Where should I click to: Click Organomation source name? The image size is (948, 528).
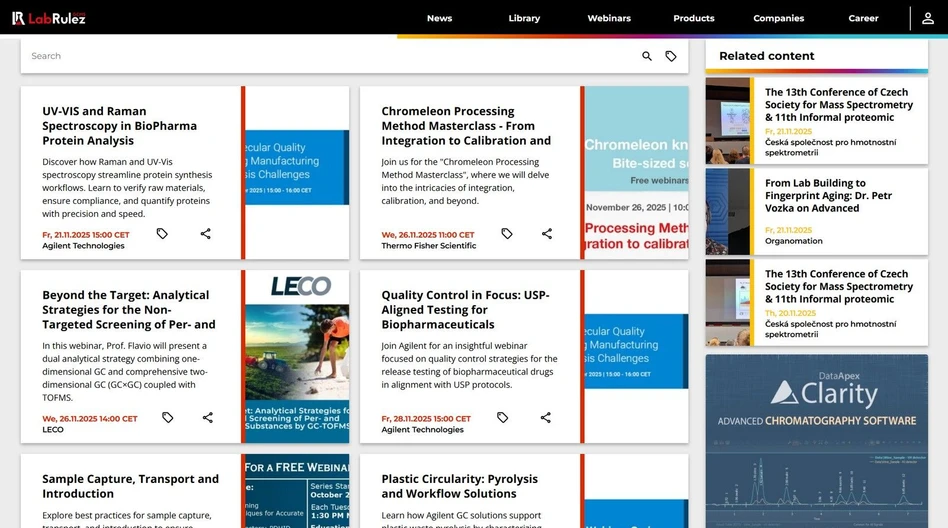793,241
